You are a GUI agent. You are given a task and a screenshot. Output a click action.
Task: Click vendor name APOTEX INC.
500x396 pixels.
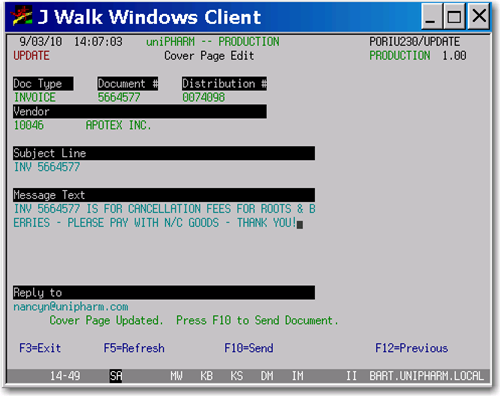pyautogui.click(x=118, y=125)
